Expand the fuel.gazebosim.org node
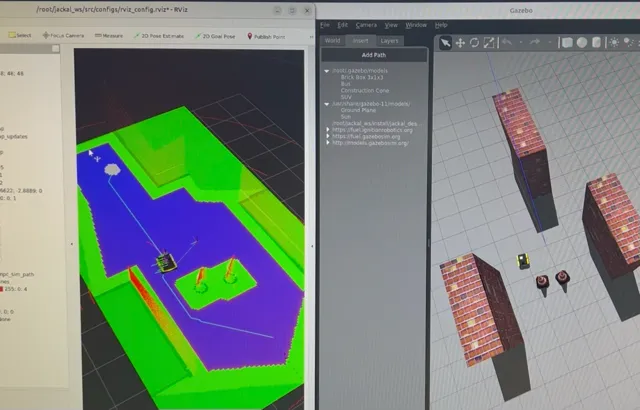The image size is (640, 410). pos(328,136)
